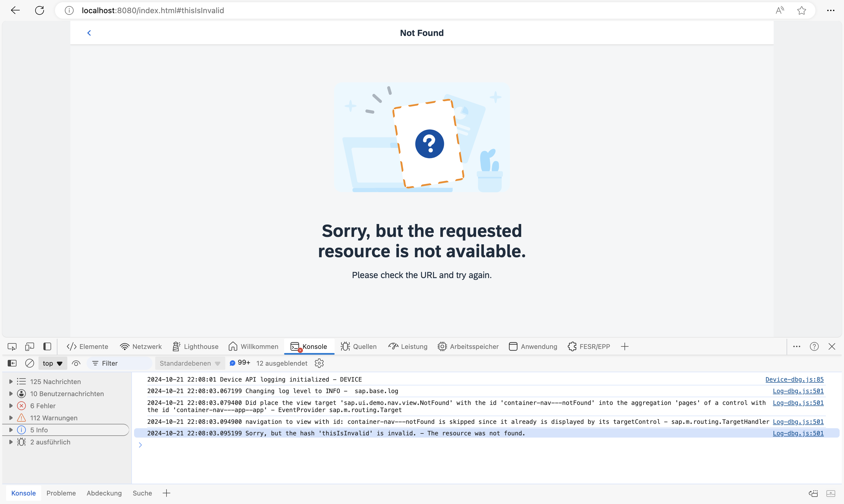
Task: Open console settings gear
Action: tap(319, 363)
